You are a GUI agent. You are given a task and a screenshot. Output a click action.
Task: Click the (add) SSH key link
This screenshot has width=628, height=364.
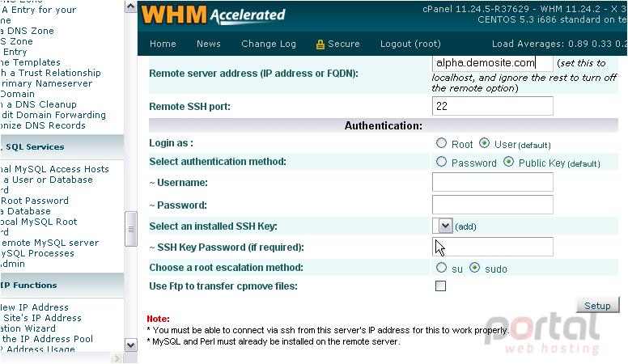(465, 226)
